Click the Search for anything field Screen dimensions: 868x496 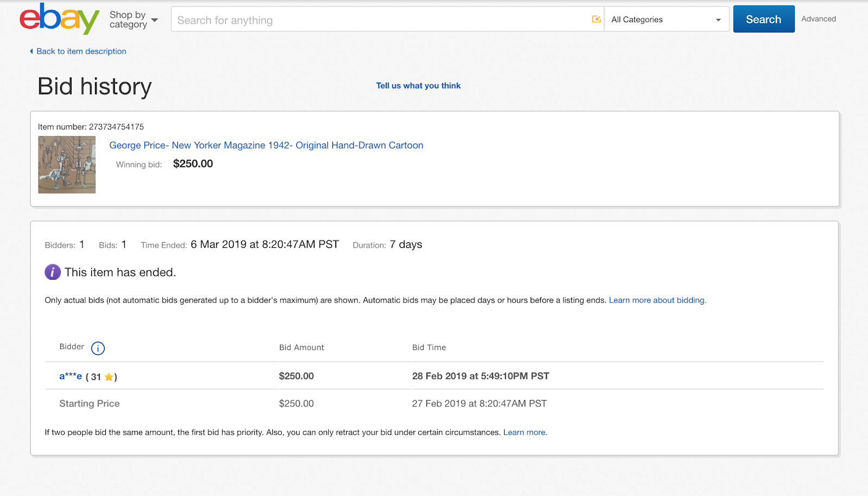(x=380, y=20)
